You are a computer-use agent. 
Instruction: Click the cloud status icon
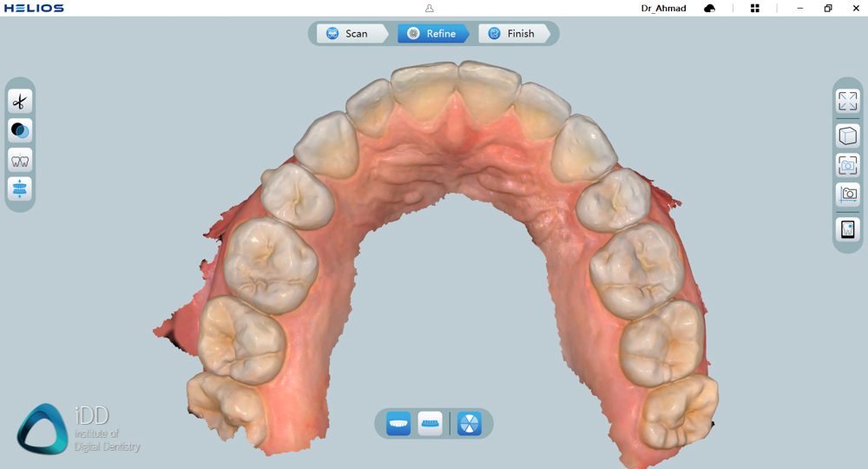click(x=709, y=9)
